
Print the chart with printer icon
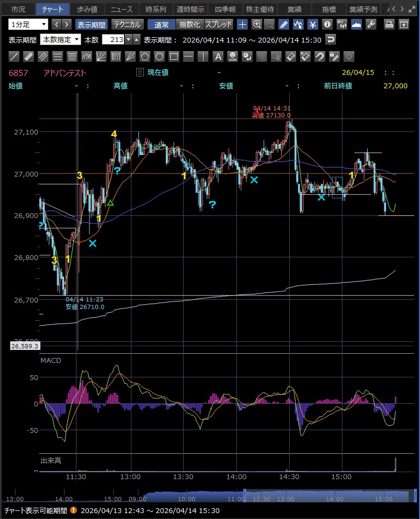pyautogui.click(x=390, y=24)
